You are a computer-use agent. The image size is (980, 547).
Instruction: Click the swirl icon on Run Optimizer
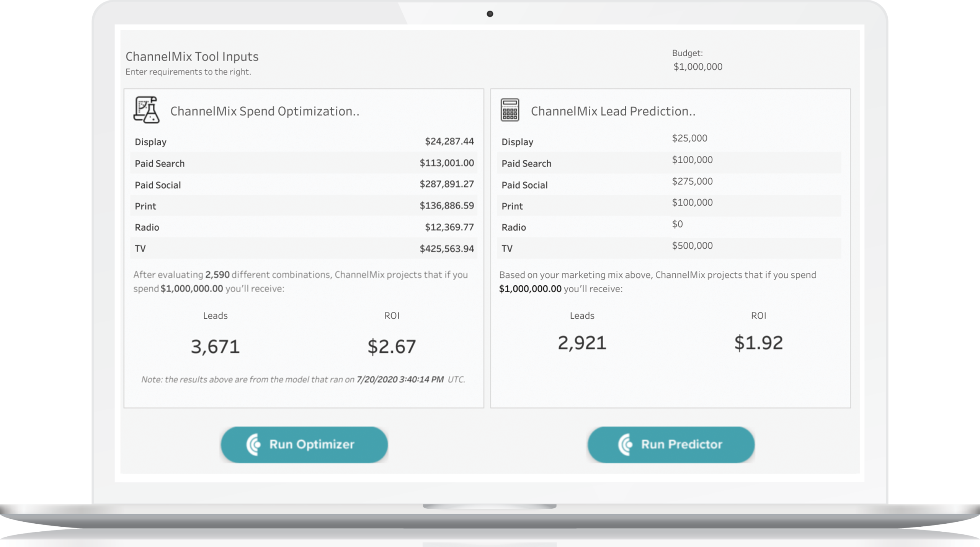(253, 444)
